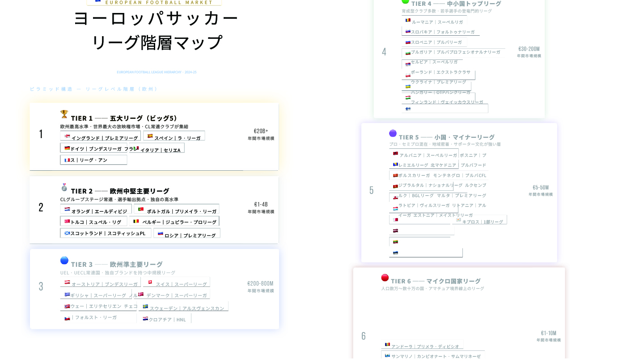644x362 pixels.
Task: Select the green circle marker of TIER 4
Action: pyautogui.click(x=405, y=1)
